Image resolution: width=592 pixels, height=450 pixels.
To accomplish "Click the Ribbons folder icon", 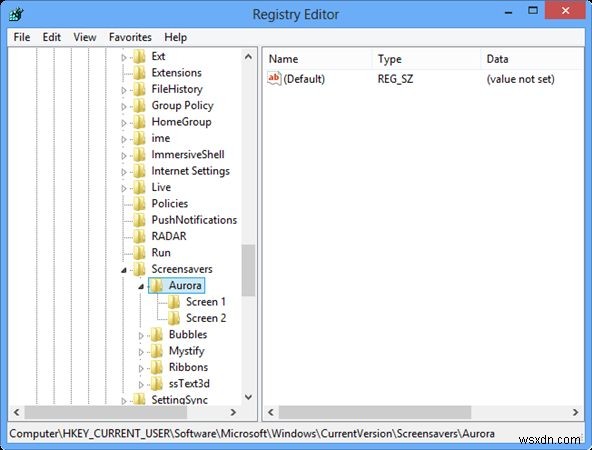I will [x=157, y=367].
